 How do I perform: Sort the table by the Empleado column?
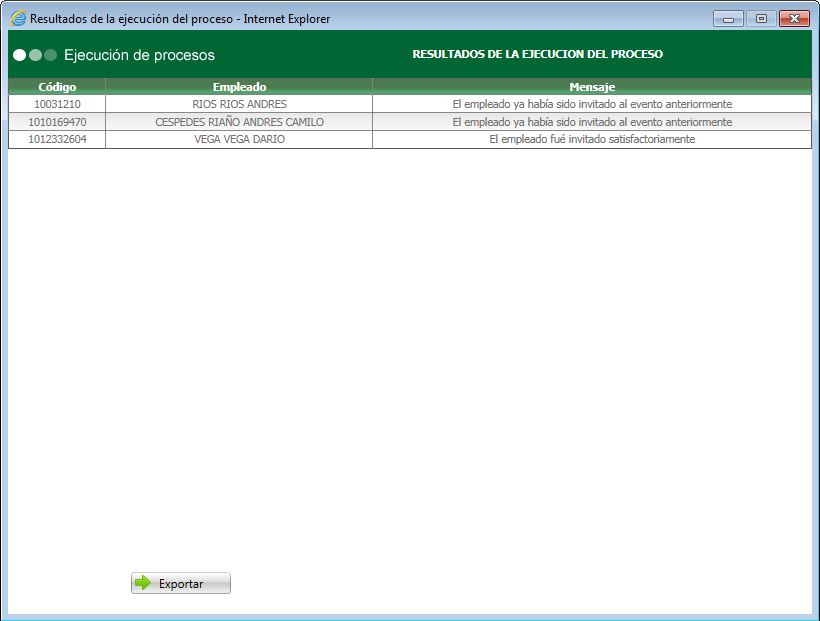(238, 87)
